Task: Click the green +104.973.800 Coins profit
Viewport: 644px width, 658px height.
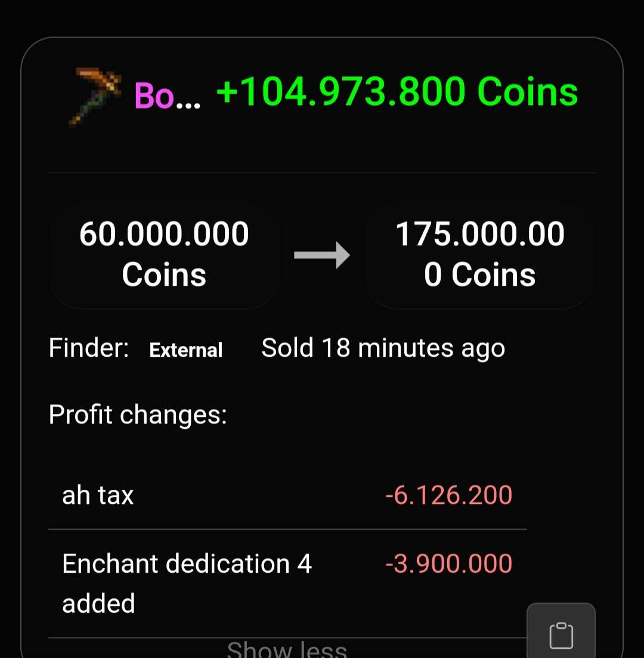Action: 397,92
